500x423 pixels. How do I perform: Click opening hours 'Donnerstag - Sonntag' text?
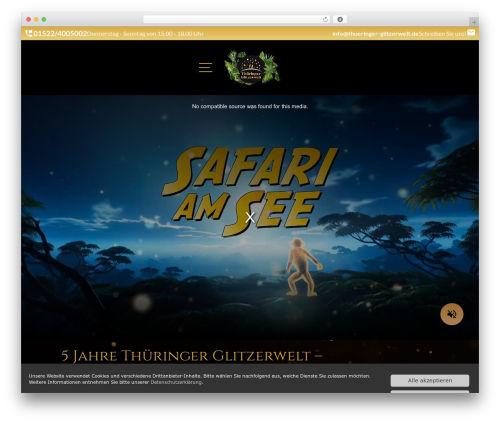[145, 34]
